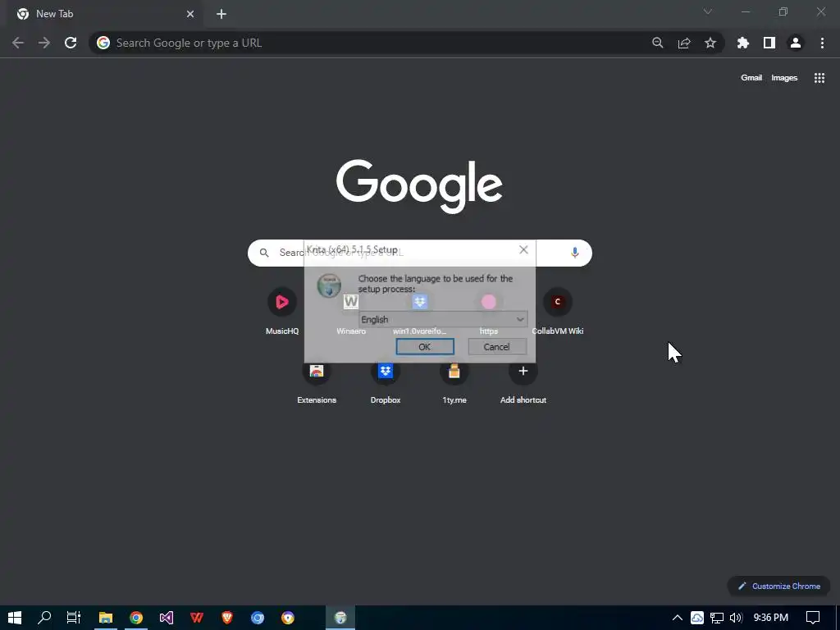This screenshot has width=840, height=630.
Task: Open the Dropbox shortcut tile
Action: 386,381
